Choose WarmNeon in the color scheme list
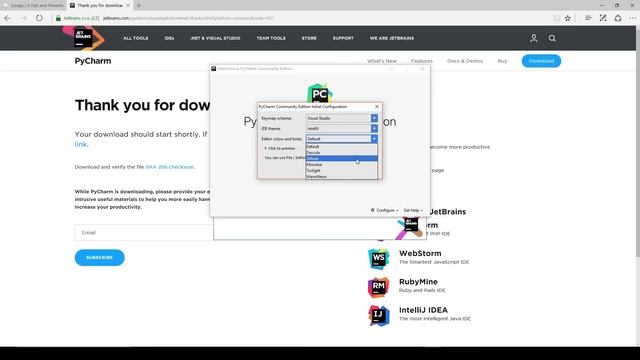This screenshot has height=360, width=640. click(x=342, y=176)
